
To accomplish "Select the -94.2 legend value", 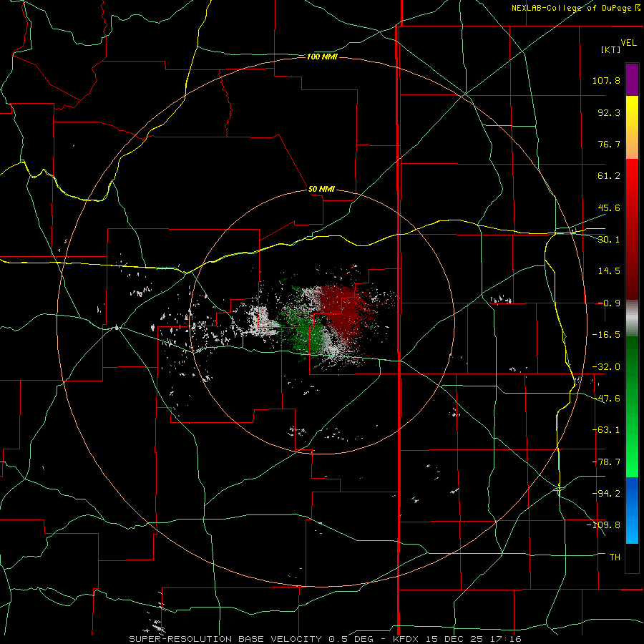I will [x=606, y=493].
